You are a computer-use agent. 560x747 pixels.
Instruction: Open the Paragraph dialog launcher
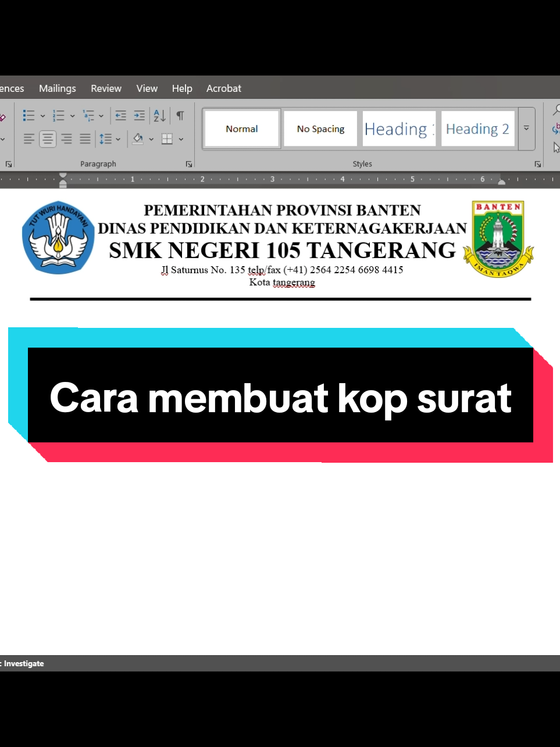point(189,164)
